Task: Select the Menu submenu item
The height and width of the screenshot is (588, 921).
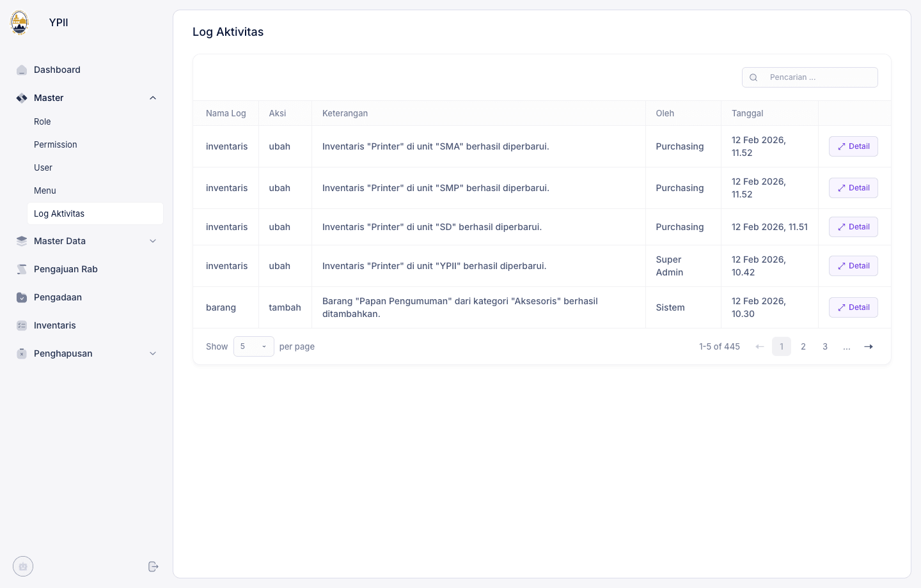Action: point(95,190)
